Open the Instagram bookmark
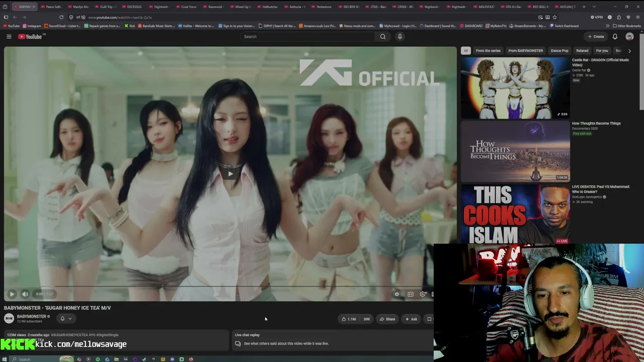The image size is (644, 362). [x=32, y=26]
